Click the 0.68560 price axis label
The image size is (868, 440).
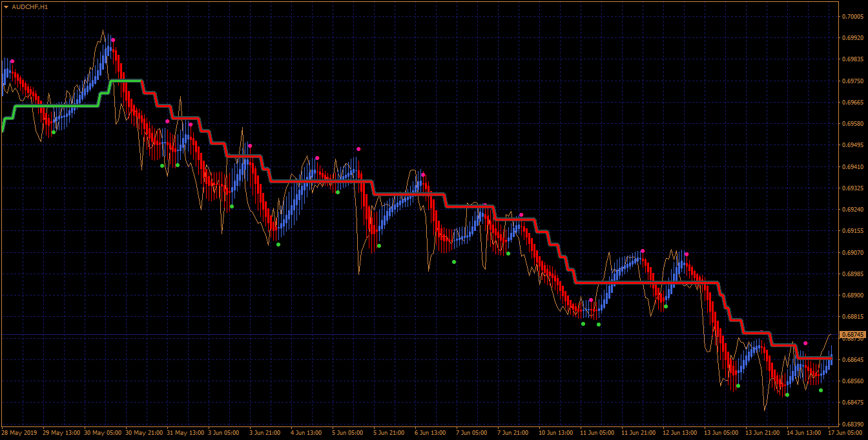(x=852, y=381)
